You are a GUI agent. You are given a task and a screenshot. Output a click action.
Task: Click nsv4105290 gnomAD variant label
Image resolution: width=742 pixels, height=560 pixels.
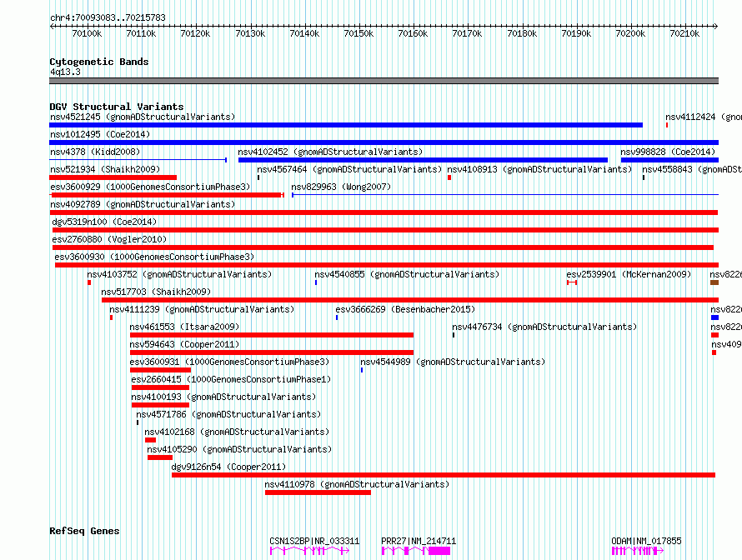[239, 449]
